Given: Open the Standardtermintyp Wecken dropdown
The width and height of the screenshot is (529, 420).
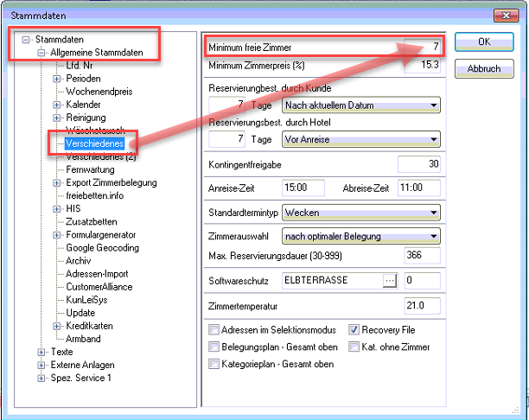Looking at the screenshot, I should click(361, 213).
